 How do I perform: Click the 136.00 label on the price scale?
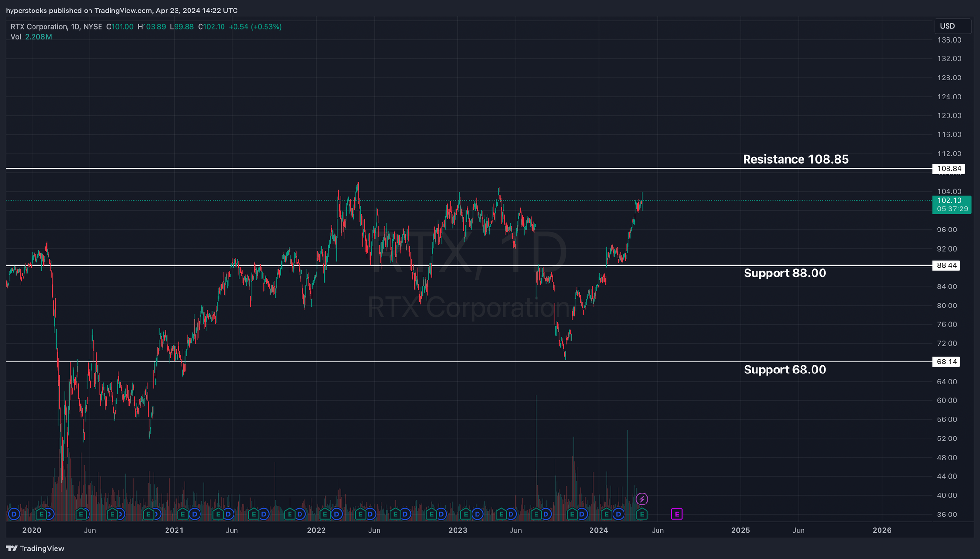[949, 40]
